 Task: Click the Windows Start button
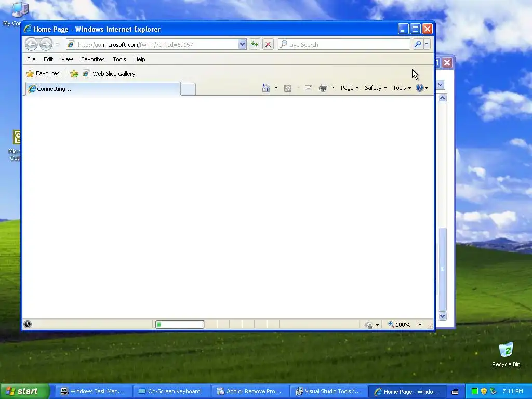[x=24, y=391]
